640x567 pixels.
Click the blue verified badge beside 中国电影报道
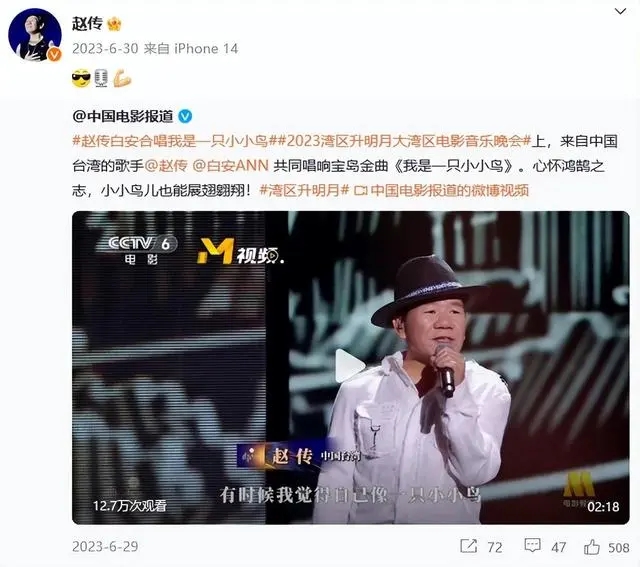[x=185, y=117]
